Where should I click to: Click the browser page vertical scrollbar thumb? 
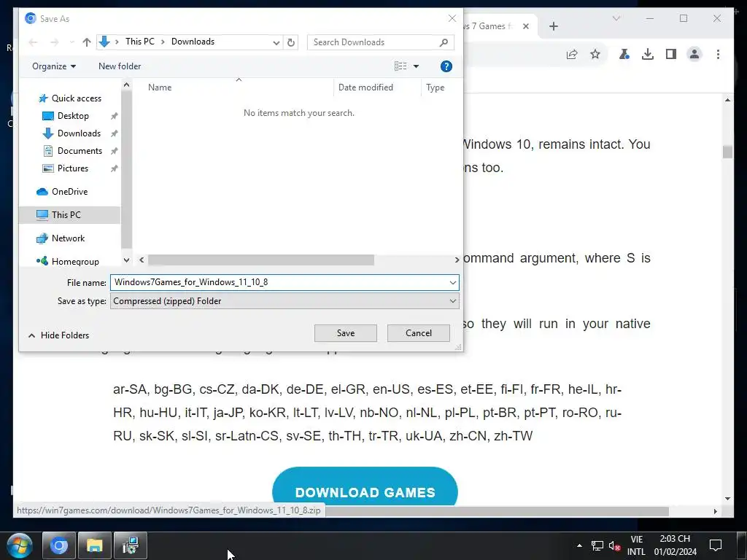click(727, 152)
